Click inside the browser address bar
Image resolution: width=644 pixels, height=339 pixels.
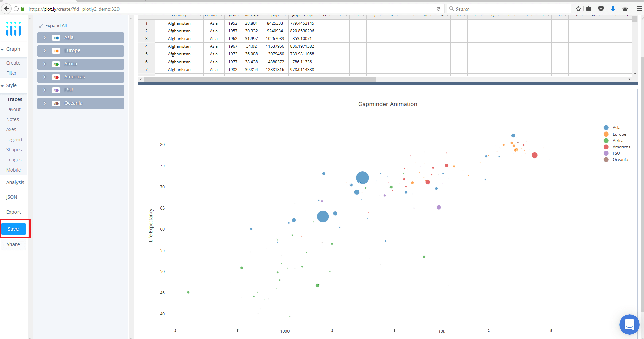point(202,9)
